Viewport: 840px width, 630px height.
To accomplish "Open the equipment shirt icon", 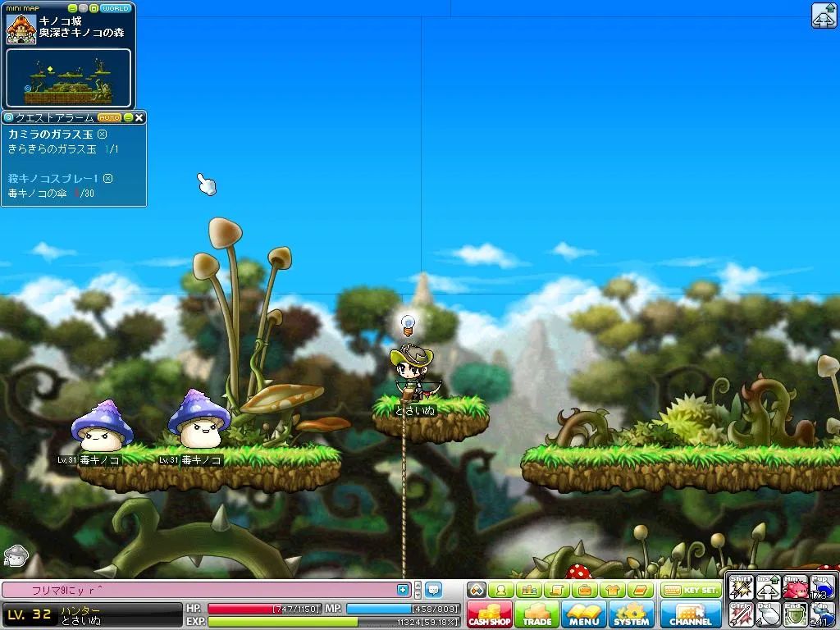I will pos(612,590).
